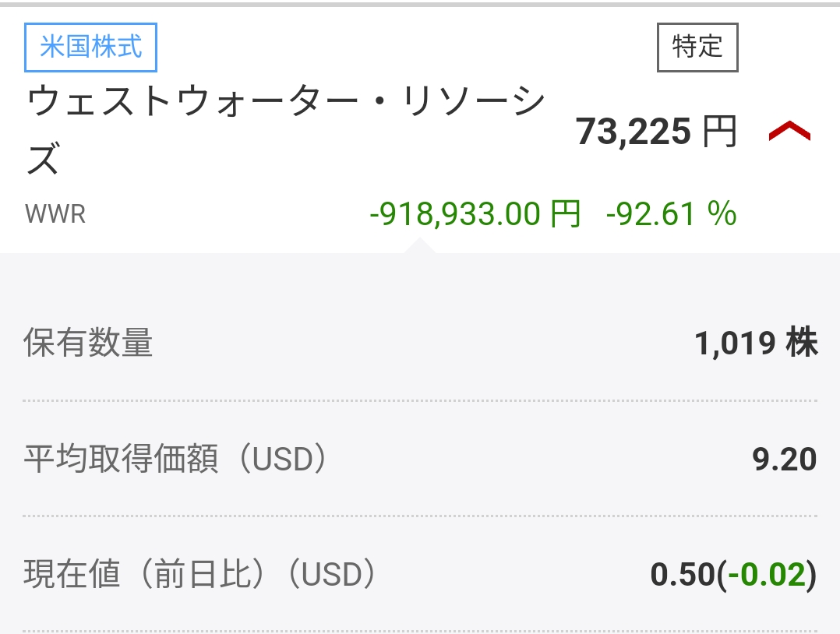The width and height of the screenshot is (840, 634).
Task: Click the 円 unit beside 73,225
Action: pyautogui.click(x=719, y=132)
